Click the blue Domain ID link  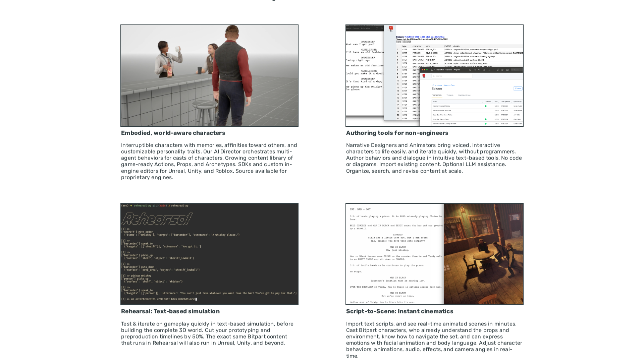(424, 37)
